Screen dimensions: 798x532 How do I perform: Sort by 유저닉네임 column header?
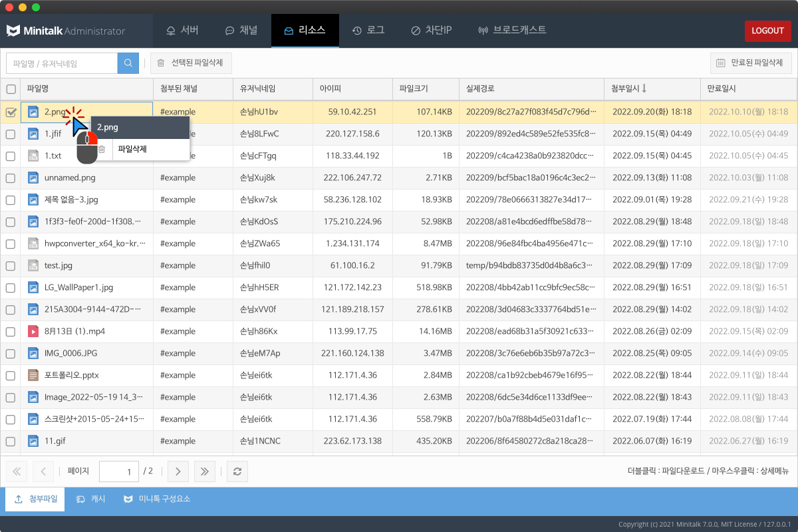pyautogui.click(x=273, y=88)
